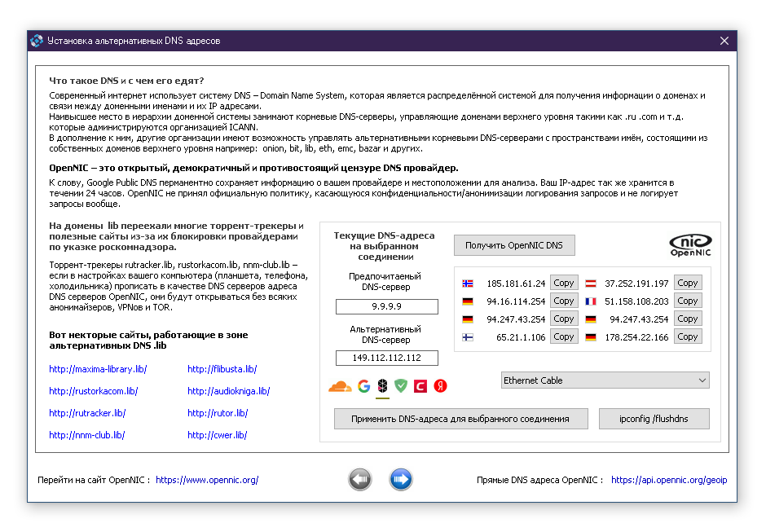The image size is (766, 532).
Task: Select the green AdGuard shield icon
Action: [x=401, y=386]
